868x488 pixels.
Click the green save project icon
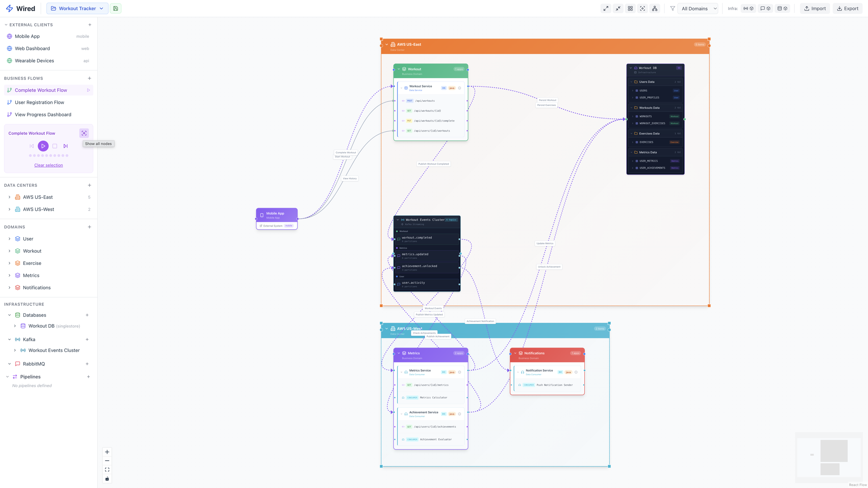116,9
